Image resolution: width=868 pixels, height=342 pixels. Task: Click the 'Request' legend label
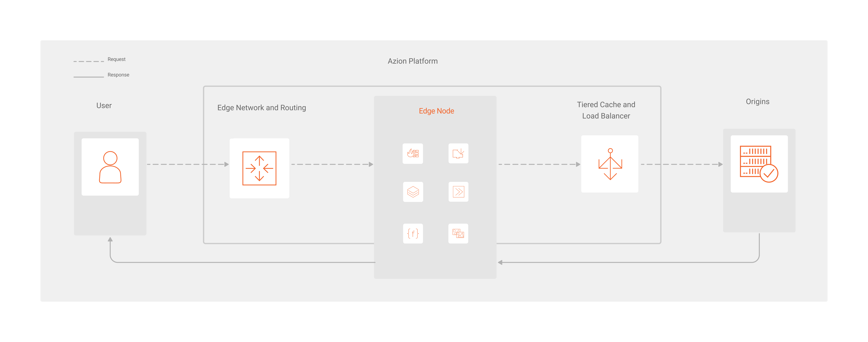click(117, 59)
